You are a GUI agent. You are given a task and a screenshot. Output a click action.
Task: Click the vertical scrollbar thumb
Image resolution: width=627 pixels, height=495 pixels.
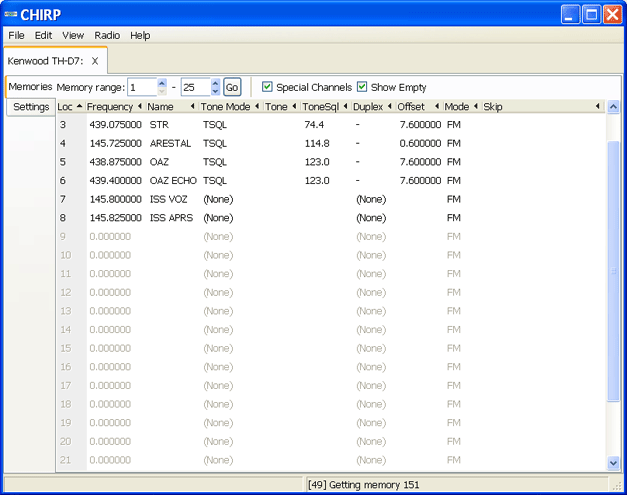(x=613, y=271)
